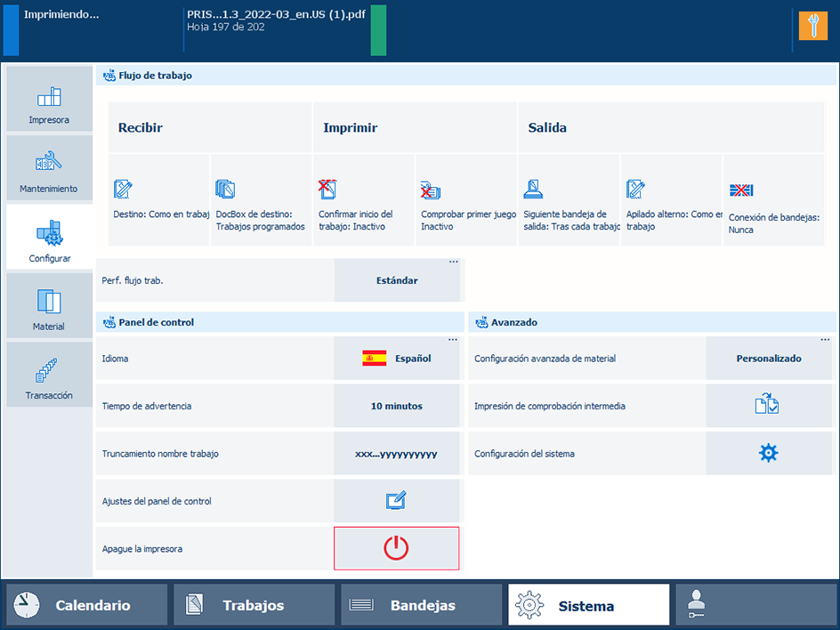840x630 pixels.
Task: Open the user key access button
Action: tap(755, 605)
